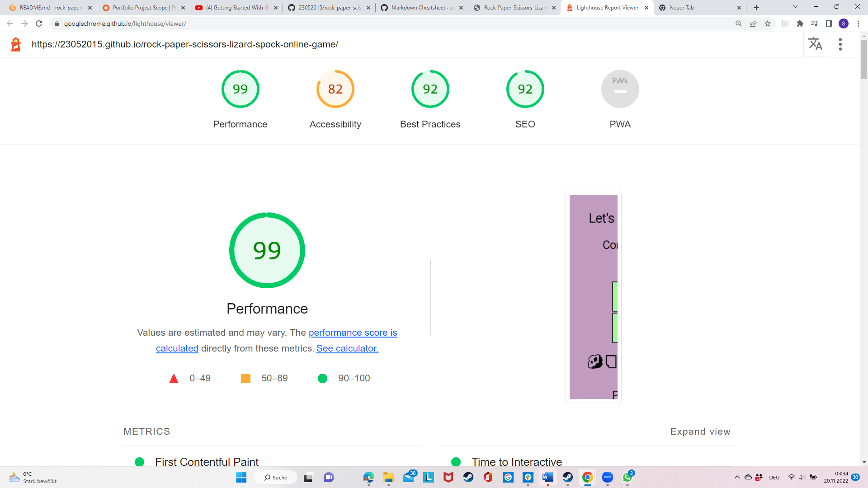Jump to Accessibility 82 score gauge

pyautogui.click(x=335, y=89)
